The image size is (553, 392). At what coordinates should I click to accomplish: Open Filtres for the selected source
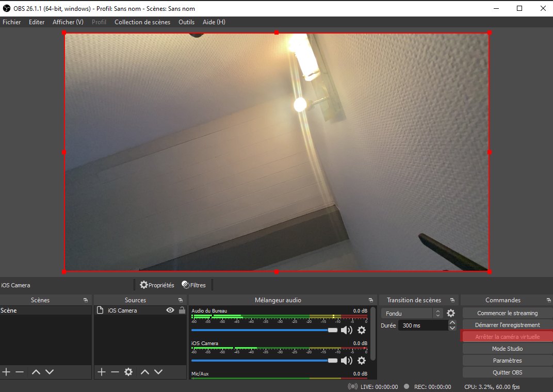[x=193, y=285]
